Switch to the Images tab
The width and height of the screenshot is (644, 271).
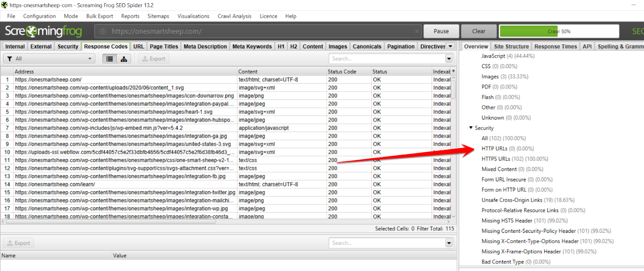coord(338,46)
